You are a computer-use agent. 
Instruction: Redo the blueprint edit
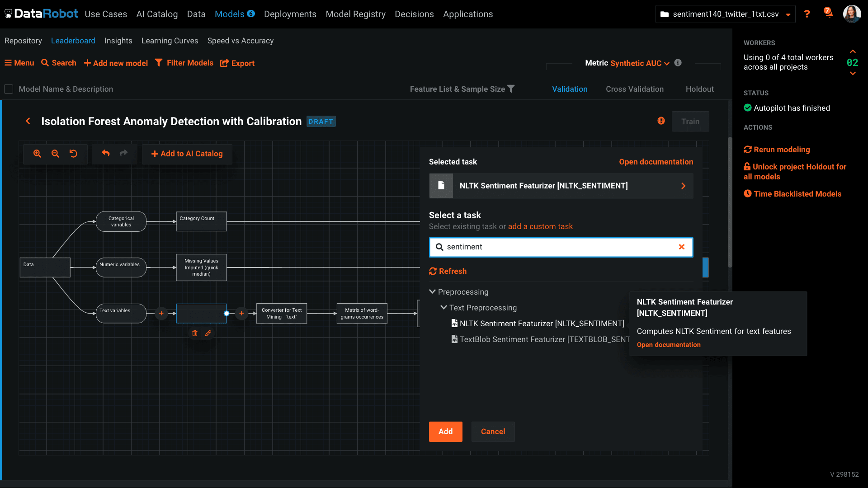coord(124,154)
